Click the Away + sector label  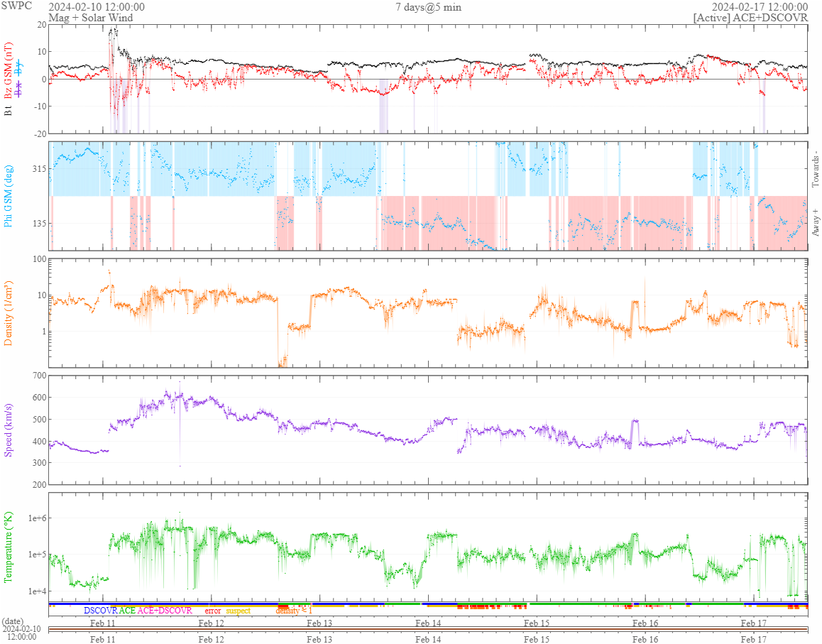pyautogui.click(x=815, y=222)
